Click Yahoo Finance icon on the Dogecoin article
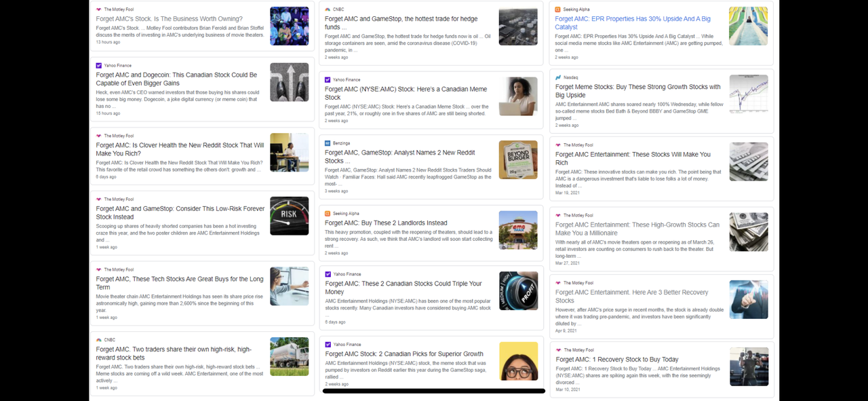Viewport: 868px width, 401px height. (99, 66)
